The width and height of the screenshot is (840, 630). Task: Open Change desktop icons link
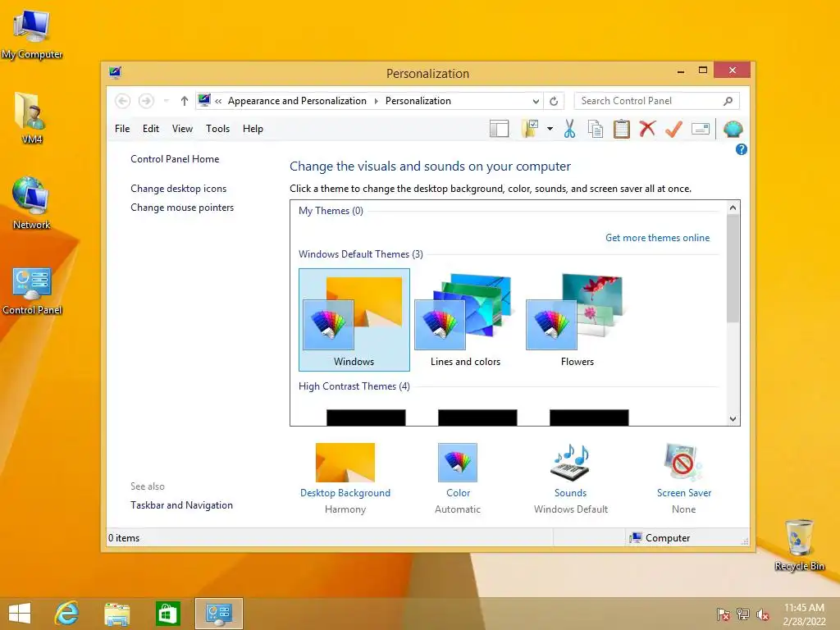(x=178, y=189)
